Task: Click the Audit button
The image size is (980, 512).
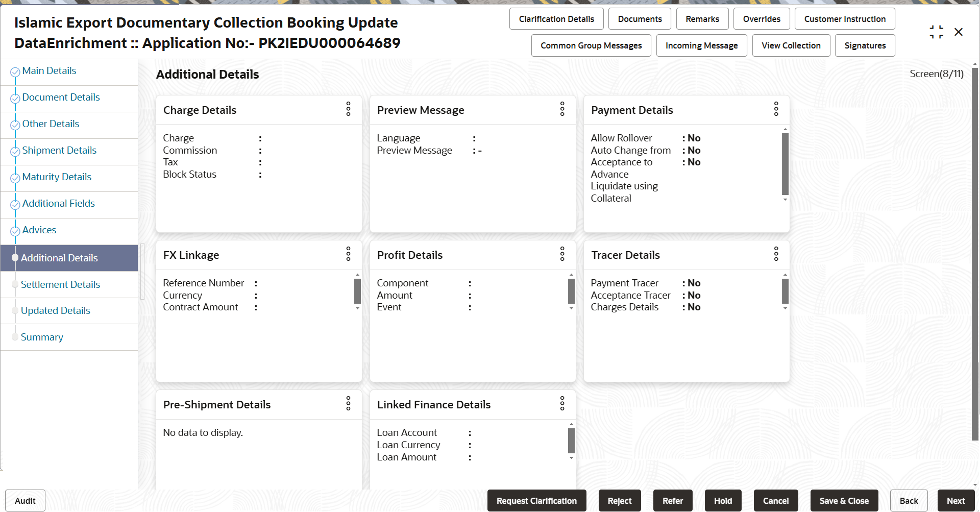Action: tap(25, 501)
